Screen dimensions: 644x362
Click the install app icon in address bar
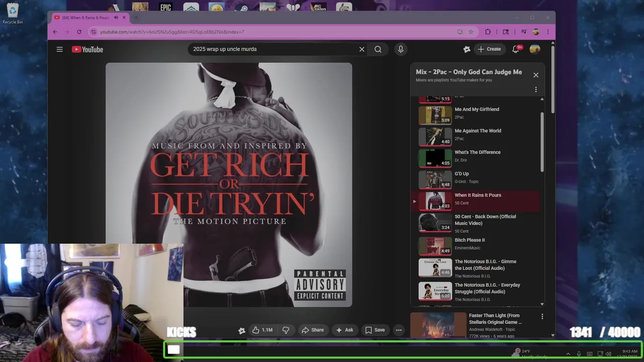tap(459, 32)
